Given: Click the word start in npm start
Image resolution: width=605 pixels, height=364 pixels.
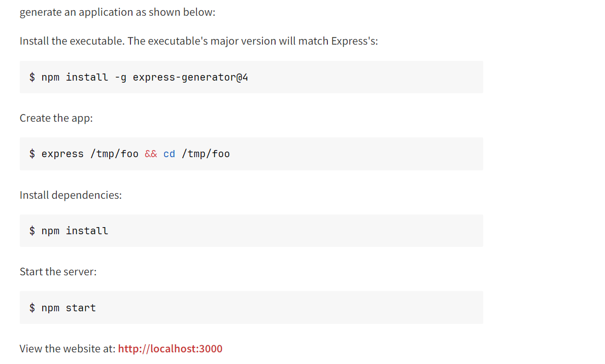Looking at the screenshot, I should (81, 308).
